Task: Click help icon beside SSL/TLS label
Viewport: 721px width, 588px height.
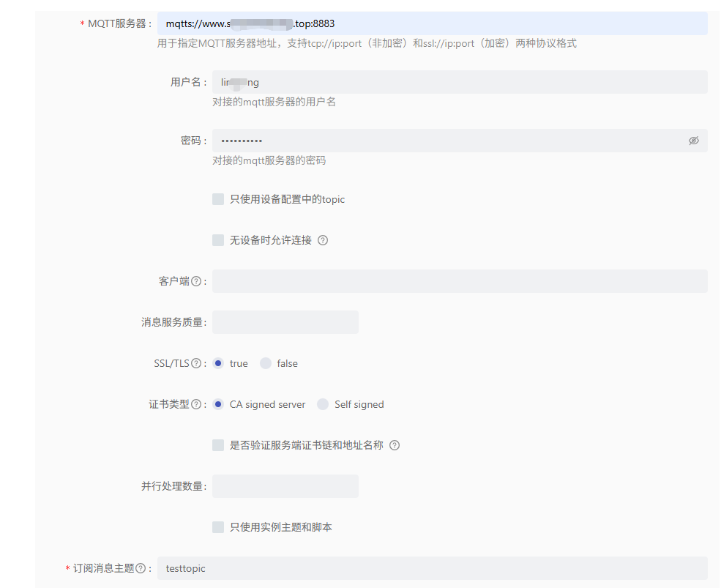Action: [x=196, y=363]
